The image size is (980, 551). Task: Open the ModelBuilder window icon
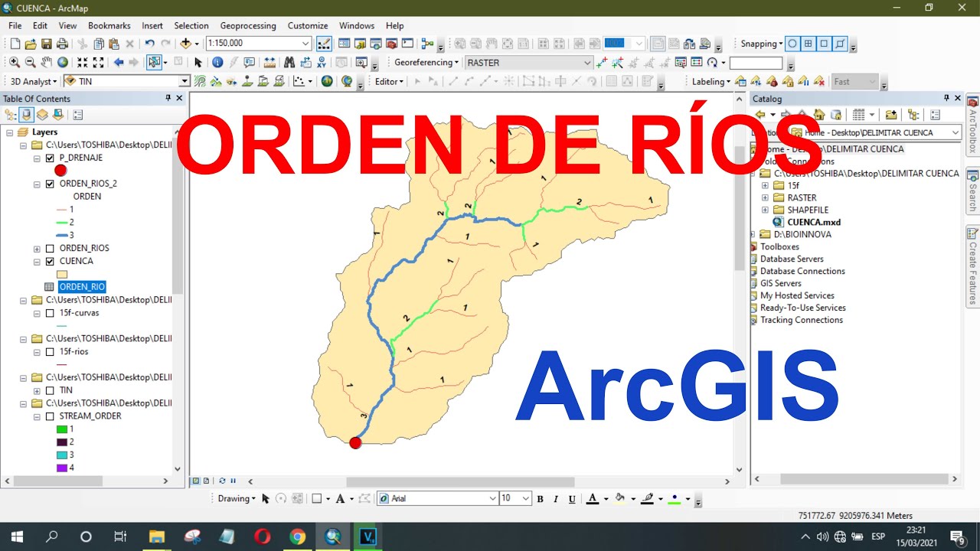tap(427, 44)
